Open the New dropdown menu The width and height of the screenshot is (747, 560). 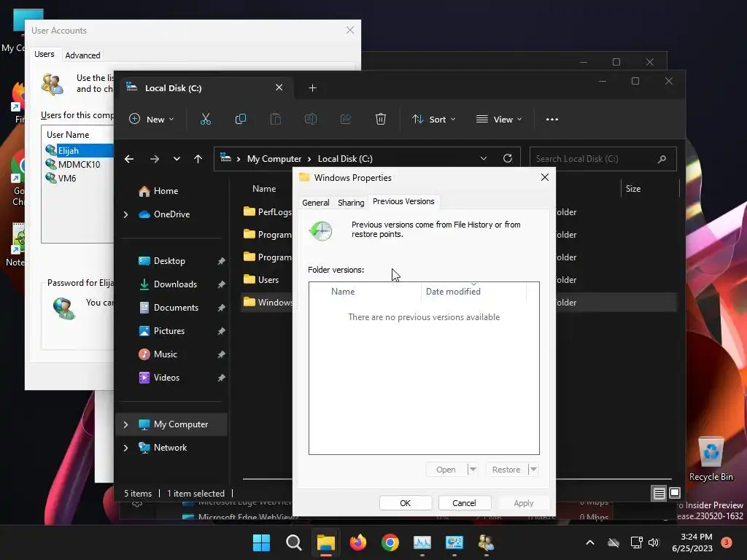tap(152, 119)
